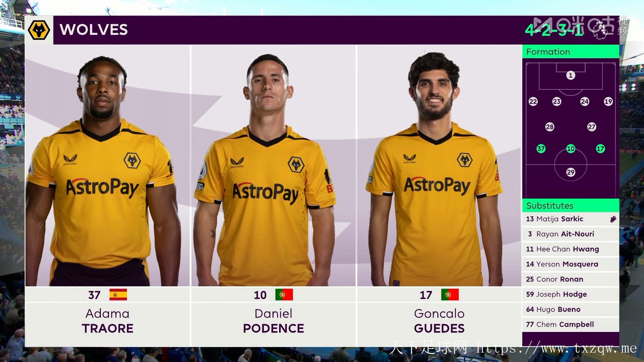Click the Wolves club crest logo

coord(39,30)
